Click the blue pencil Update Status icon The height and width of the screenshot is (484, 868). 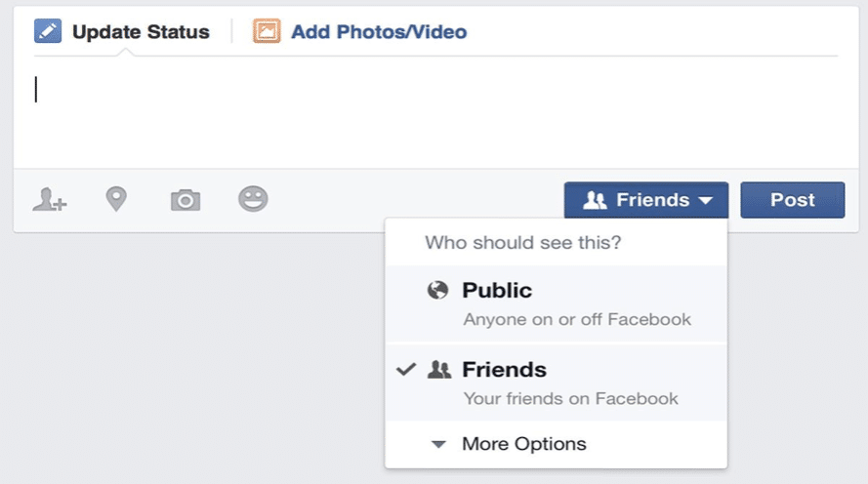48,31
